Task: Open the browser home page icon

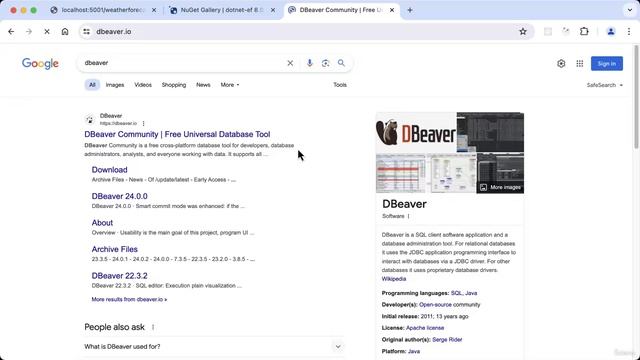Action: tap(65, 31)
